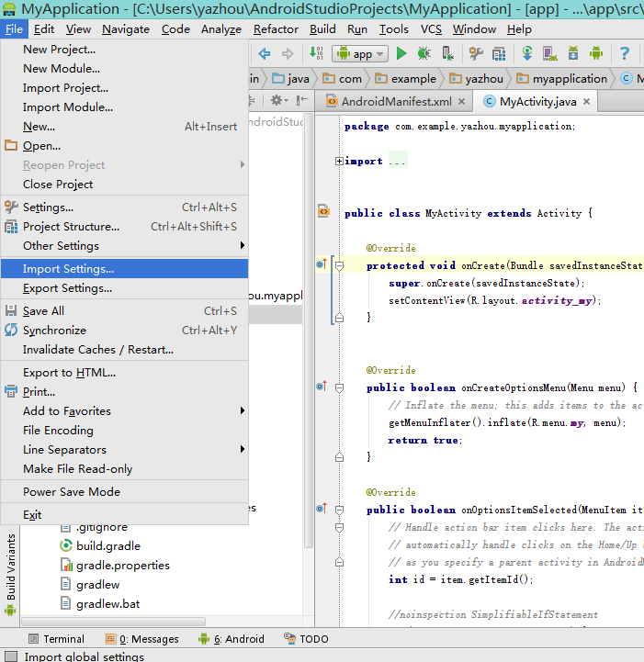Close the AndroidManifest.xml tab
644x662 pixels.
tap(461, 102)
